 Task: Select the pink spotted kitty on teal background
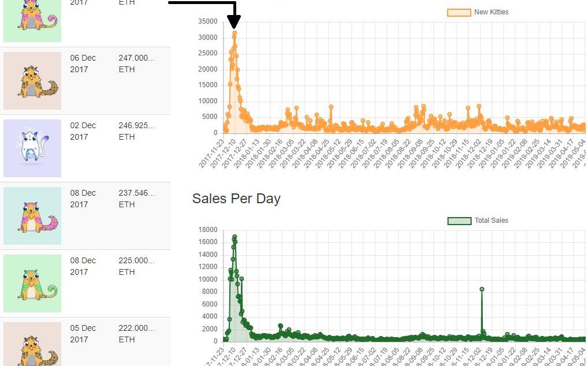click(32, 216)
